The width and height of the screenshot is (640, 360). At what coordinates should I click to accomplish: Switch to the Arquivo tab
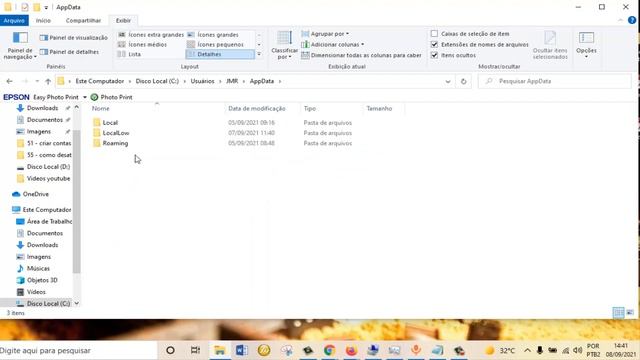(14, 20)
